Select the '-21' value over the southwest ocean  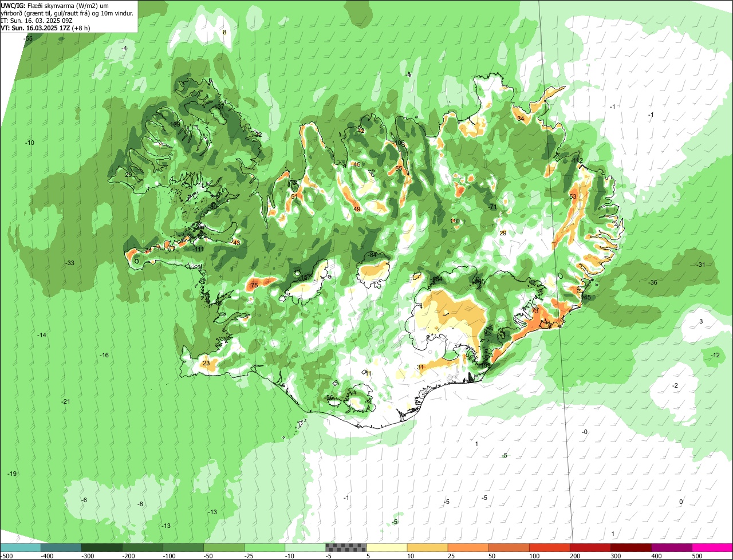click(66, 401)
